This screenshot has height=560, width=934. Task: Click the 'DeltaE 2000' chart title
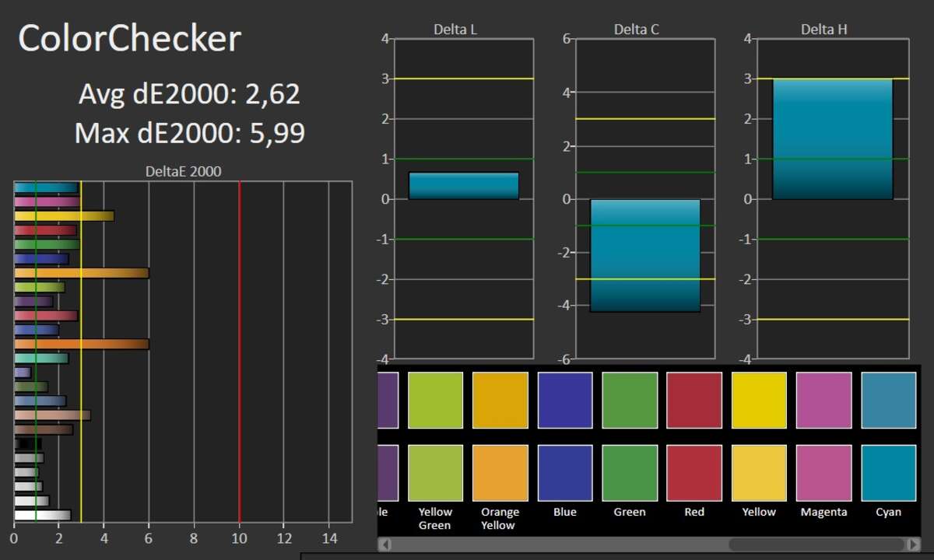(x=183, y=172)
